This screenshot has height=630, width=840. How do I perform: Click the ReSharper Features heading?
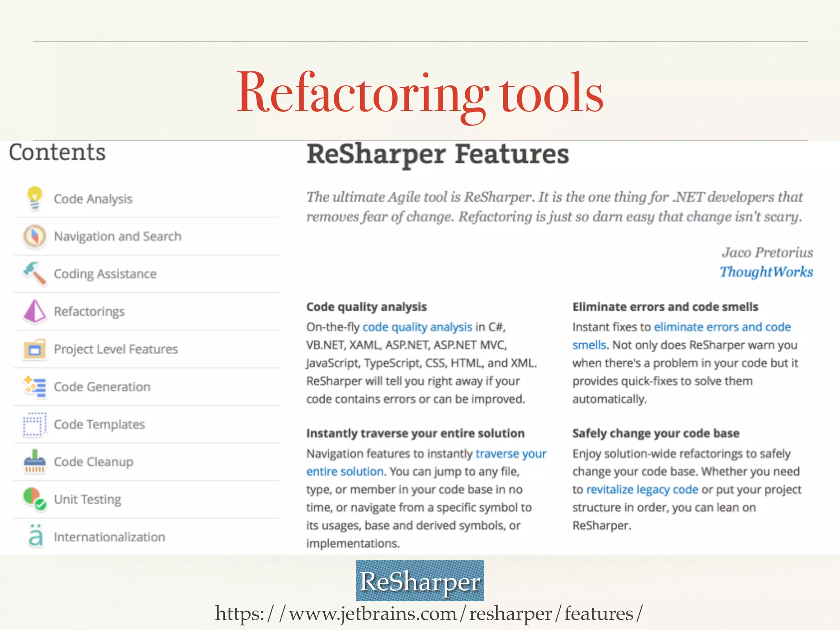[x=438, y=155]
